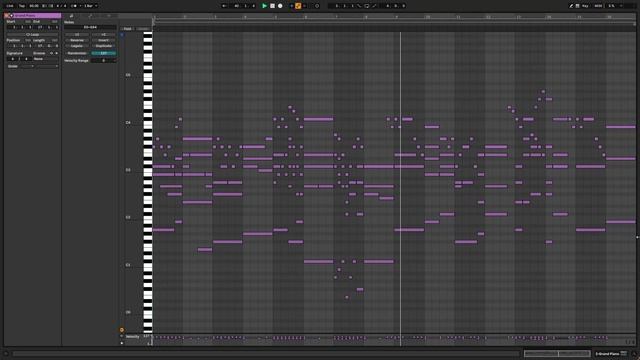Start playback with the green Play button

264,6
